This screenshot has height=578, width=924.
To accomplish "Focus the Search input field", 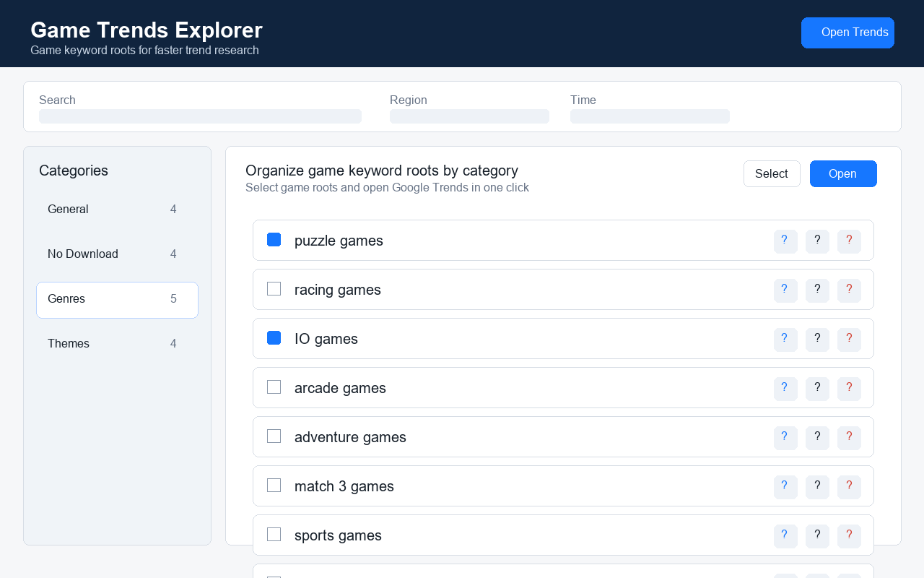I will (x=200, y=116).
